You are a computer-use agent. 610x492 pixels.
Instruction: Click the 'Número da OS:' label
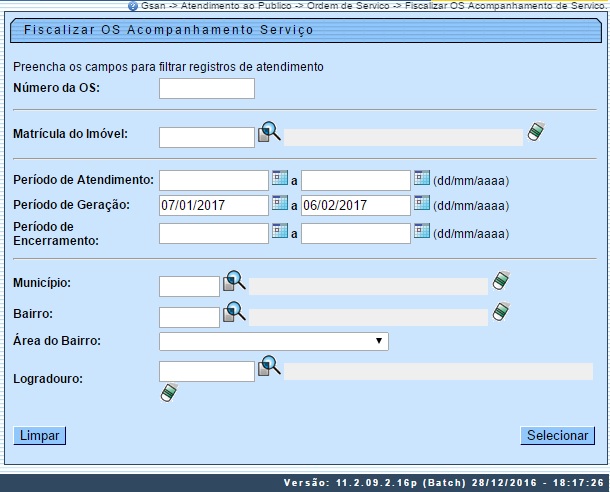[x=56, y=88]
